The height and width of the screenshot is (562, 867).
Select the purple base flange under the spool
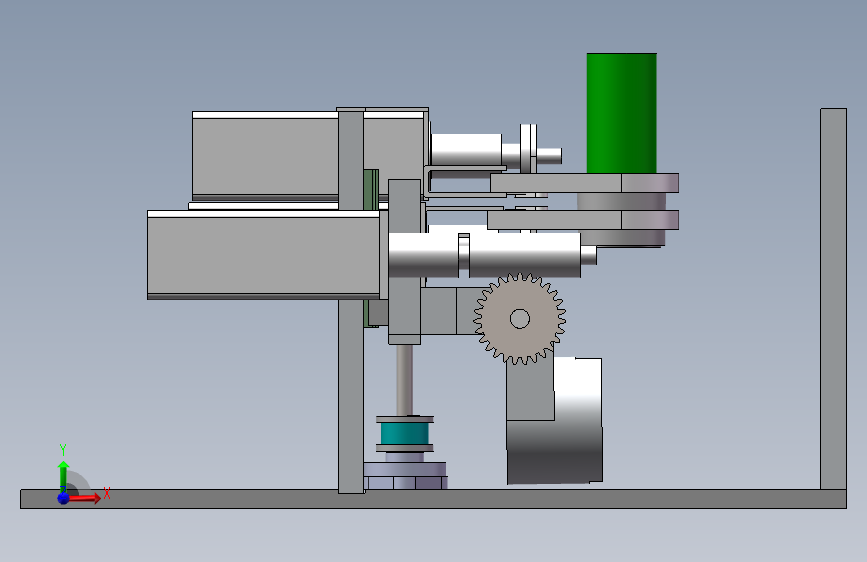point(405,476)
